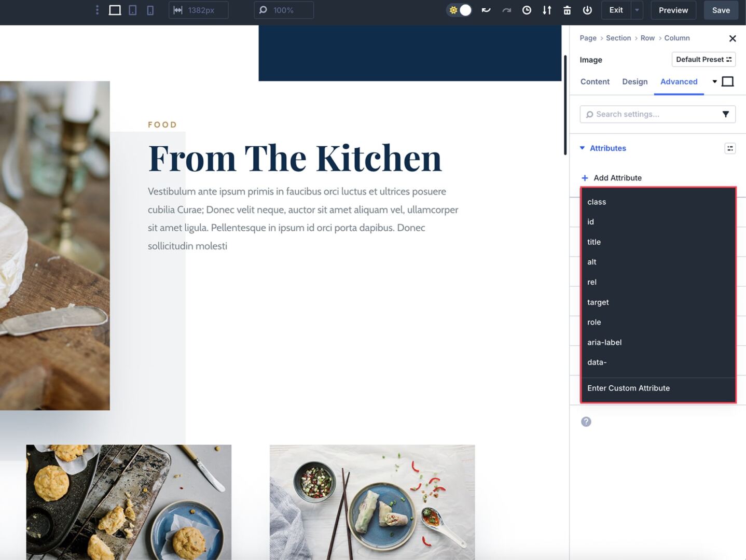The height and width of the screenshot is (560, 746).
Task: Expand the arrow next to Exit
Action: (637, 10)
